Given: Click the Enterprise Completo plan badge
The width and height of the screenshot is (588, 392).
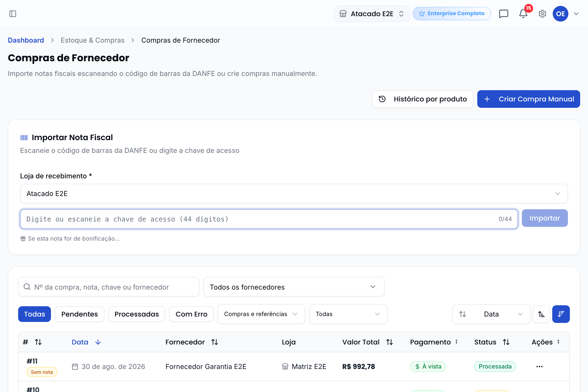Looking at the screenshot, I should tap(452, 13).
